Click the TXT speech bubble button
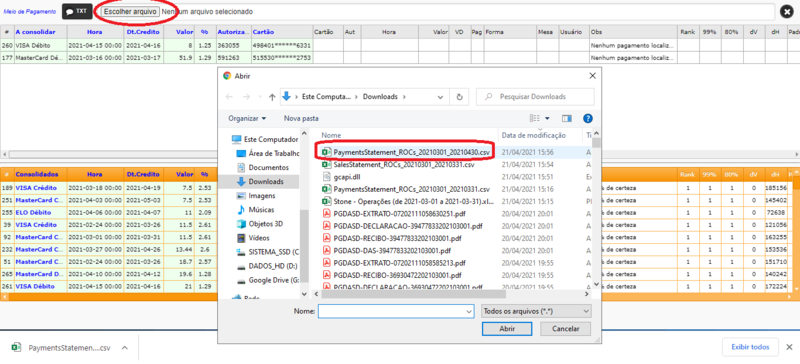The width and height of the screenshot is (800, 364). click(x=77, y=11)
